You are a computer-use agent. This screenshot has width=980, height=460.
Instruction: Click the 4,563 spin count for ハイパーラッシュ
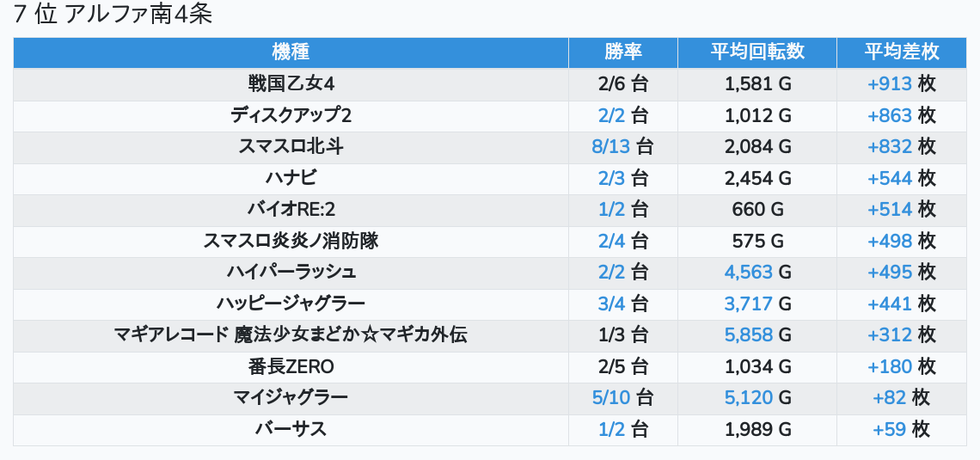749,272
